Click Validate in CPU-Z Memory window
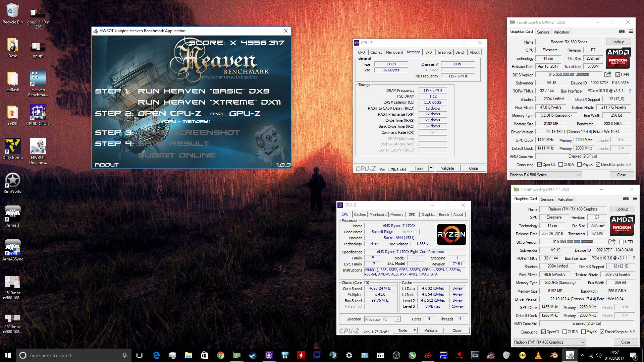The width and height of the screenshot is (644, 362). pos(447,168)
